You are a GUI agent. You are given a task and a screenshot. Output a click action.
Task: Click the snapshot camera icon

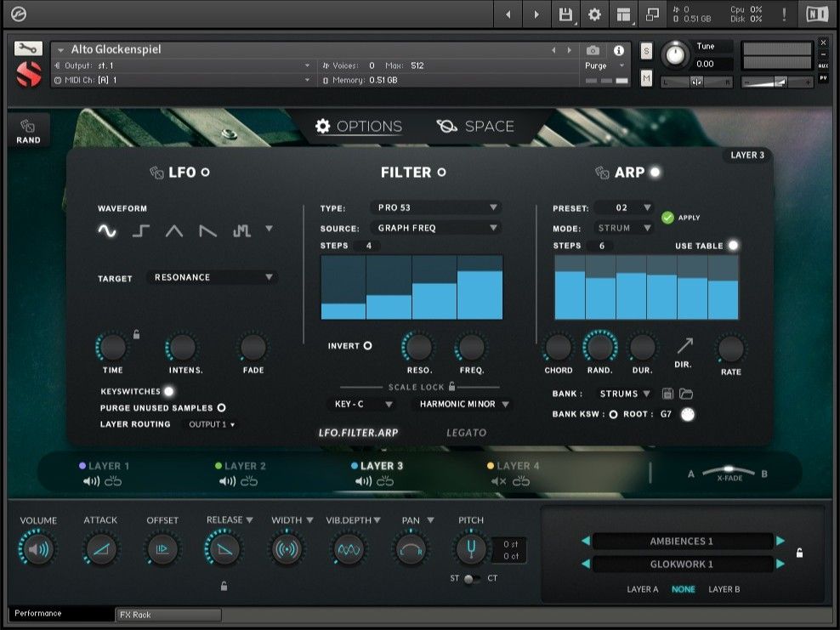point(593,49)
